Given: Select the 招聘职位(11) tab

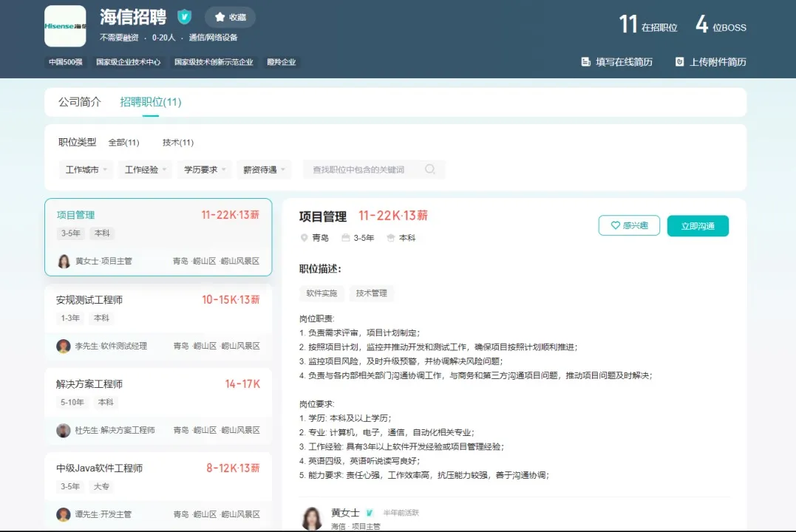Looking at the screenshot, I should 151,102.
